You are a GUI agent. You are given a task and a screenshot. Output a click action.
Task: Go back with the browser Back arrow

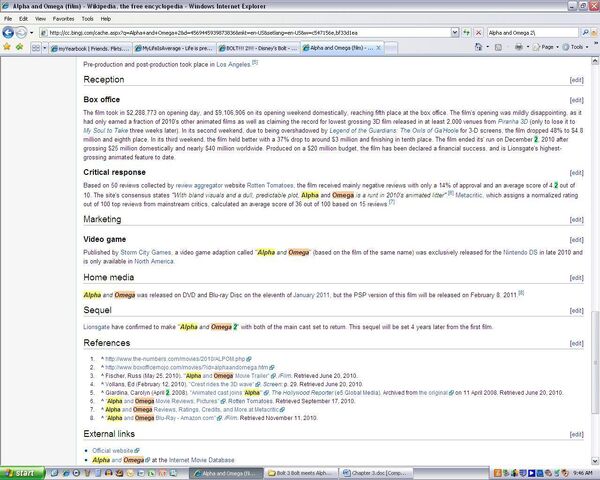click(x=8, y=33)
